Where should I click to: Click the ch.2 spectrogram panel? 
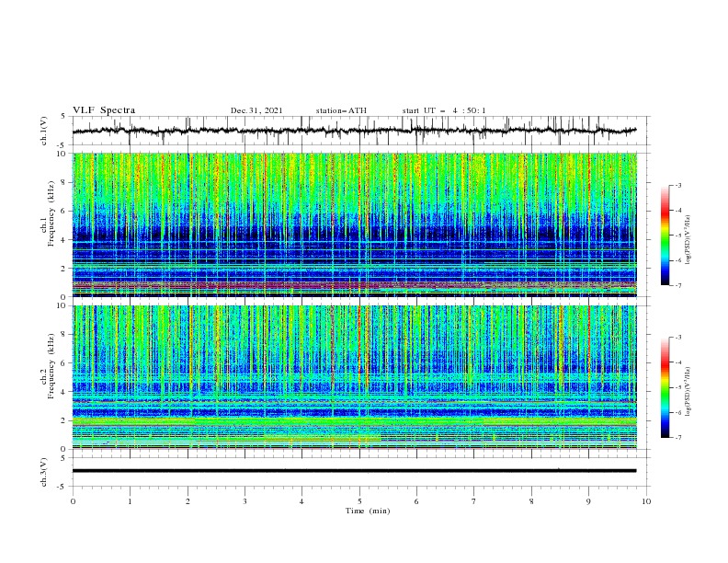[355, 377]
